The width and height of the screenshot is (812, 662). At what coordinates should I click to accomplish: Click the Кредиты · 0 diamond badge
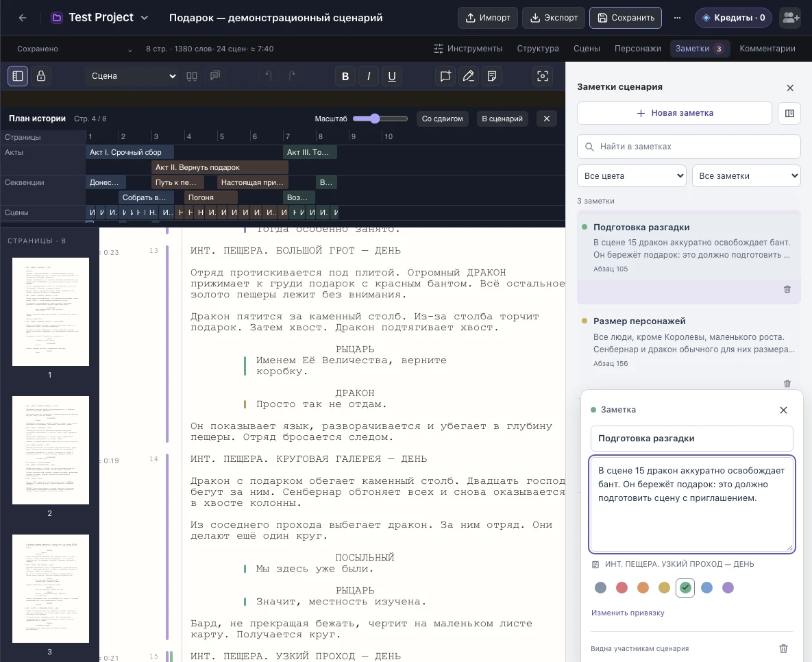click(733, 18)
